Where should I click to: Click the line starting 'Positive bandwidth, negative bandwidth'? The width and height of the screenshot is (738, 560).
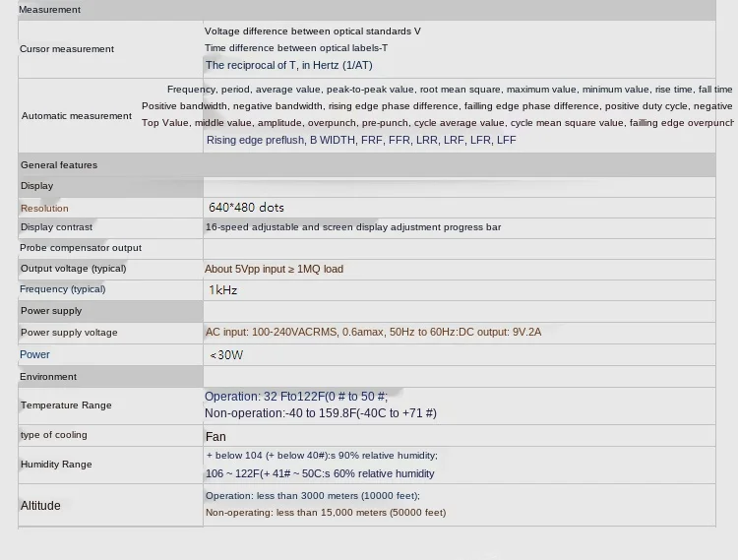437,106
